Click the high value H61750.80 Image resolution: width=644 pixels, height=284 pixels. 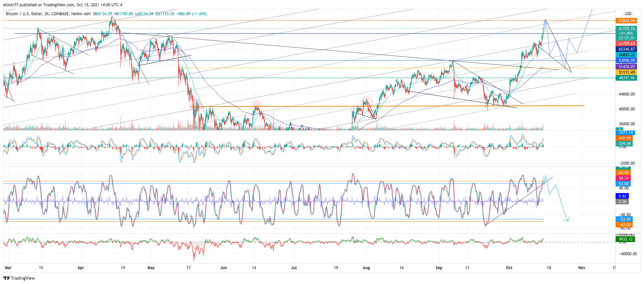pos(124,14)
